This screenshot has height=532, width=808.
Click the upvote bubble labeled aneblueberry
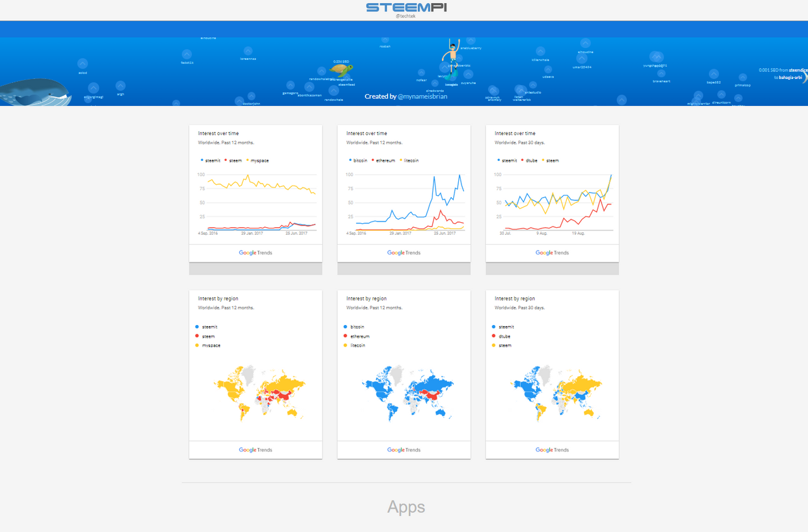click(x=471, y=41)
